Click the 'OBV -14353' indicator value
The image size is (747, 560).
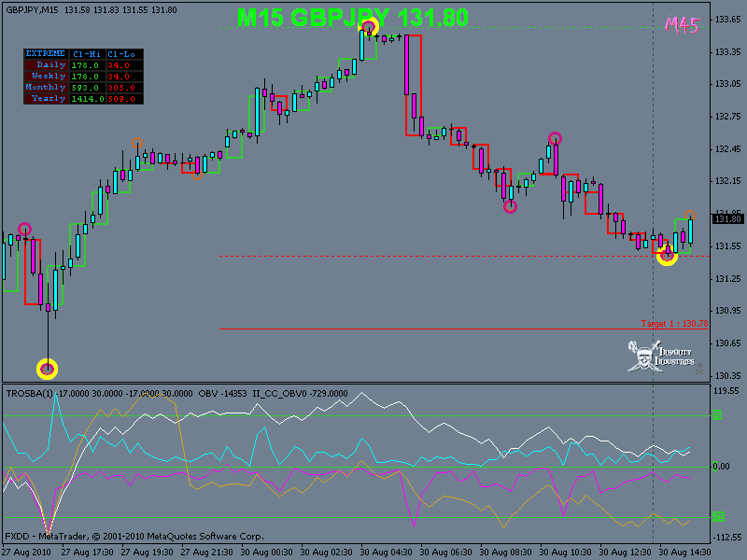(222, 393)
